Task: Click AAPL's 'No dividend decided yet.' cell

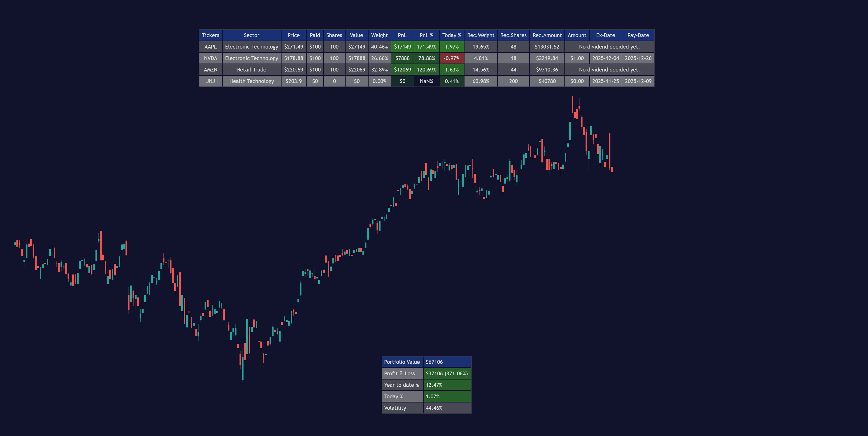Action: tap(609, 47)
